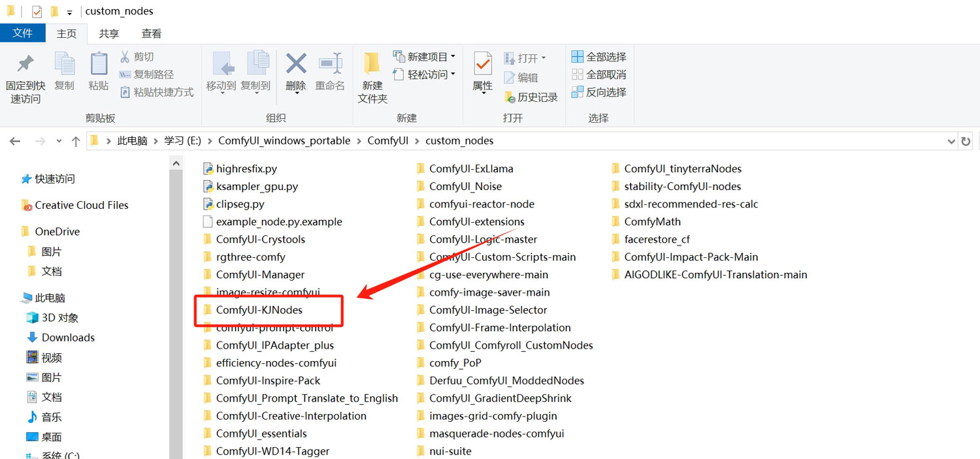Image resolution: width=980 pixels, height=459 pixels.
Task: Click ComfyUI_windows_portable breadcrumb
Action: tap(284, 140)
